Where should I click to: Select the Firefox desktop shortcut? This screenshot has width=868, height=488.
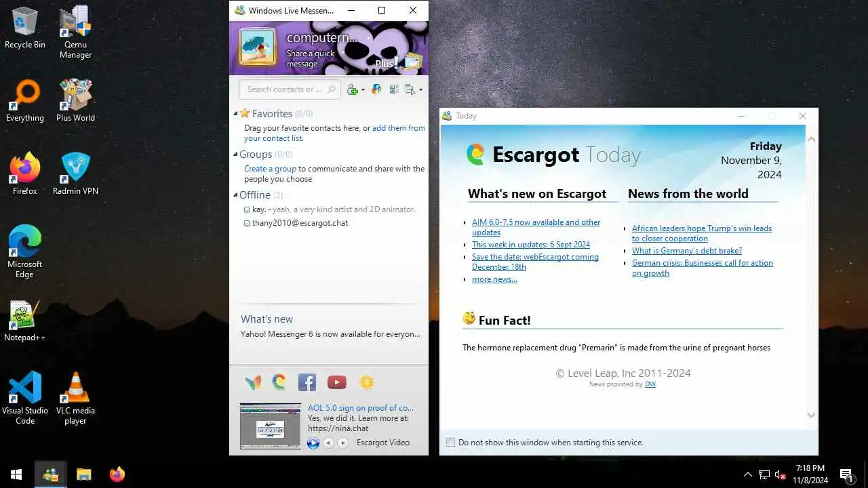coord(25,174)
